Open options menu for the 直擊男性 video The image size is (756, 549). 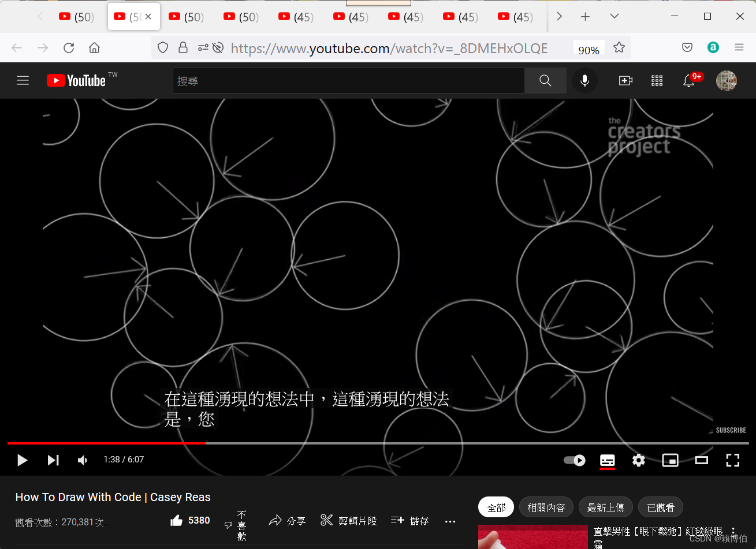pyautogui.click(x=733, y=532)
